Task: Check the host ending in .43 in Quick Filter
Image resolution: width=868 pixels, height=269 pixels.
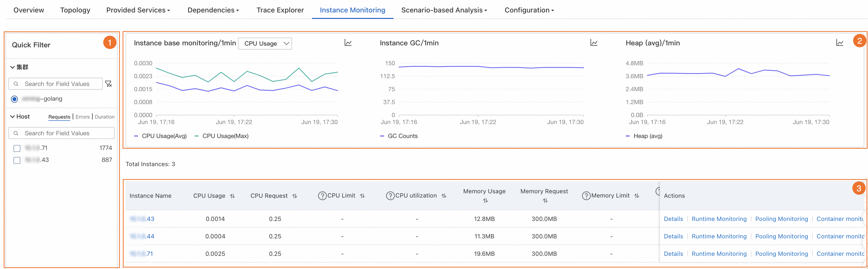Action: (17, 160)
